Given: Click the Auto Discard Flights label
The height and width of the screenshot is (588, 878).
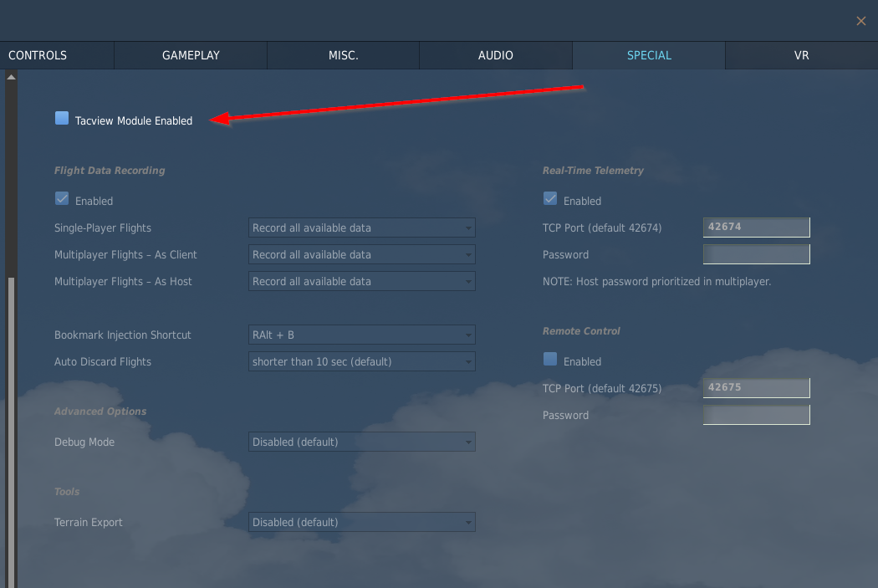Looking at the screenshot, I should [x=103, y=362].
